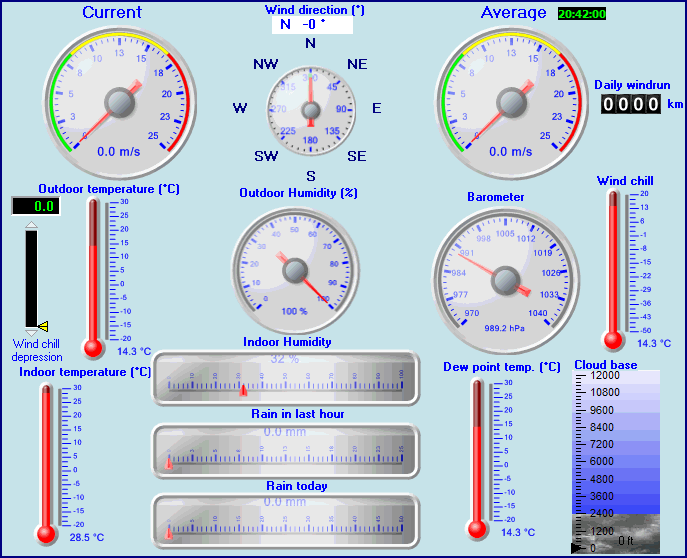Click the 'Cloud base' label

(606, 365)
